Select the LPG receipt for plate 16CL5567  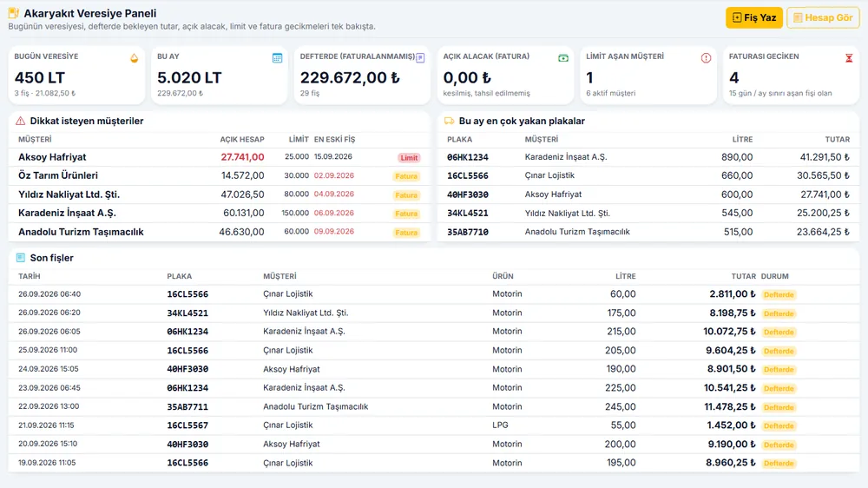point(434,425)
